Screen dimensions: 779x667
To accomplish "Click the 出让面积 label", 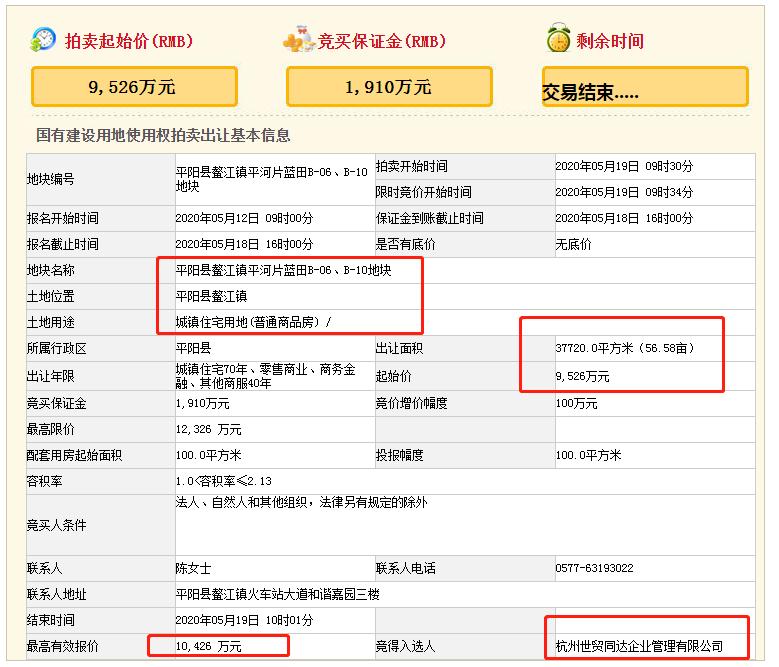I will click(399, 348).
